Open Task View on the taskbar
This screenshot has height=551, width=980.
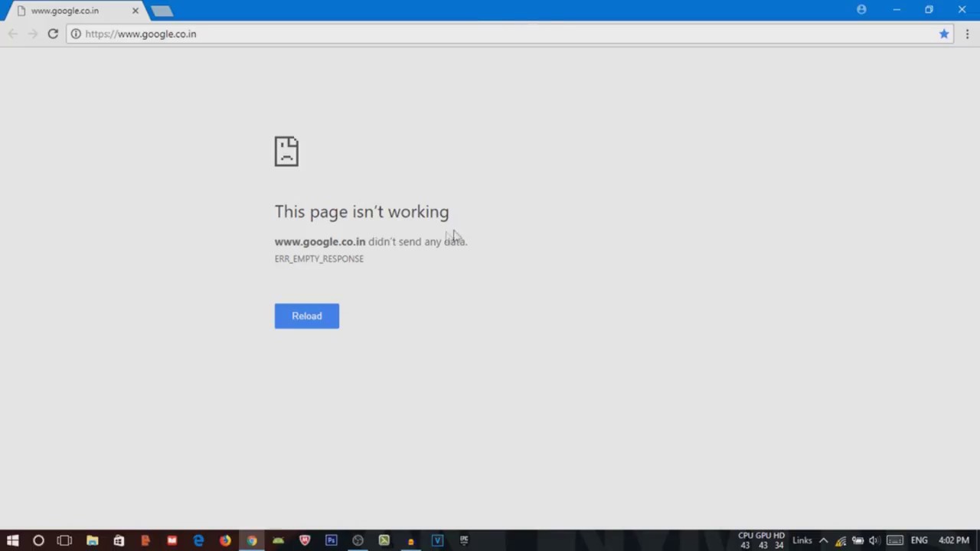[x=64, y=540]
